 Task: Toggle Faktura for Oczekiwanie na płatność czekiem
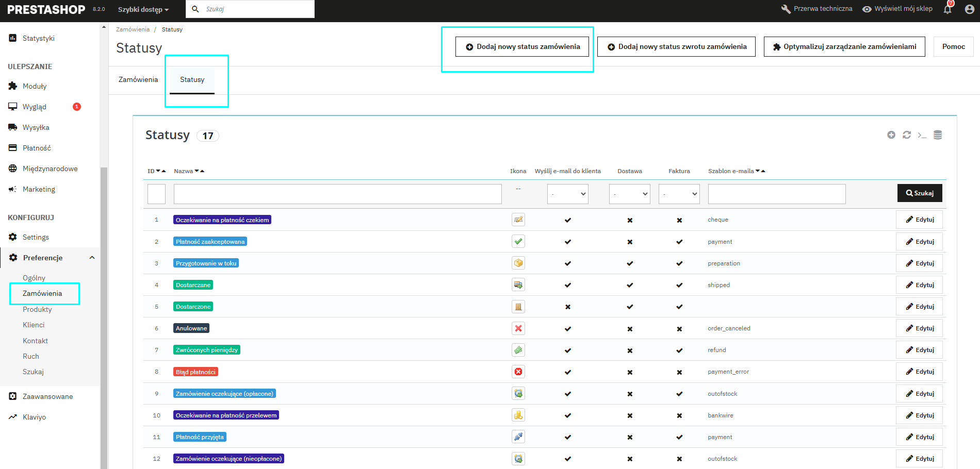pyautogui.click(x=679, y=220)
